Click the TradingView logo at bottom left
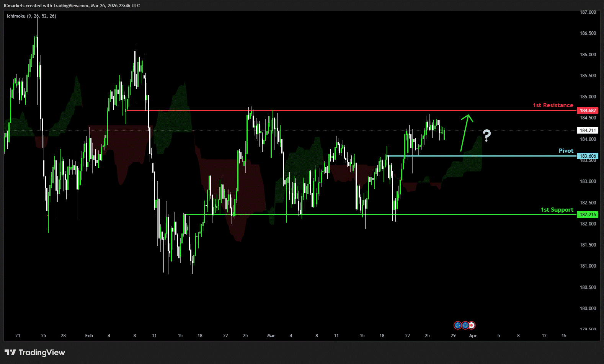604x364 pixels. click(35, 353)
